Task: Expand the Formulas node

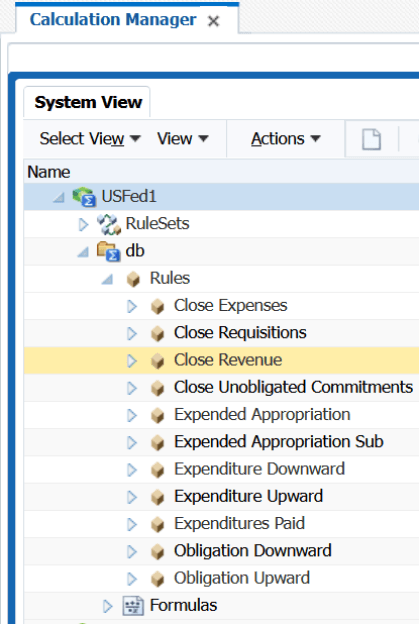Action: pyautogui.click(x=107, y=606)
